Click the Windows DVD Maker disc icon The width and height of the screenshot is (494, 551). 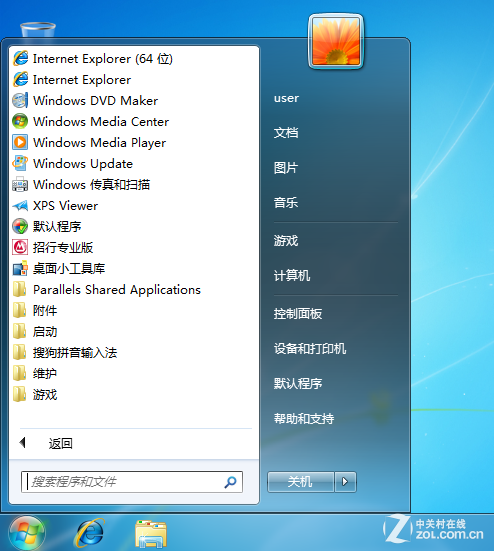[20, 101]
